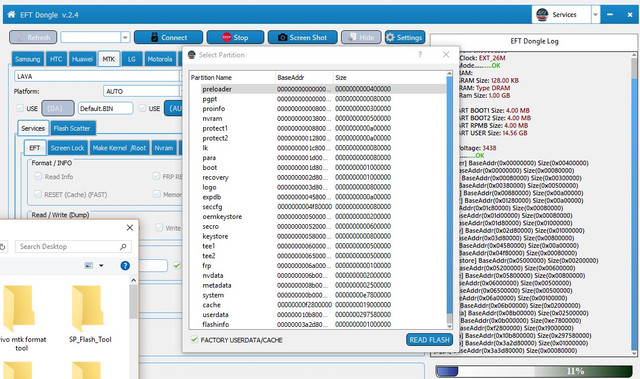Click the Hide button

tap(361, 38)
